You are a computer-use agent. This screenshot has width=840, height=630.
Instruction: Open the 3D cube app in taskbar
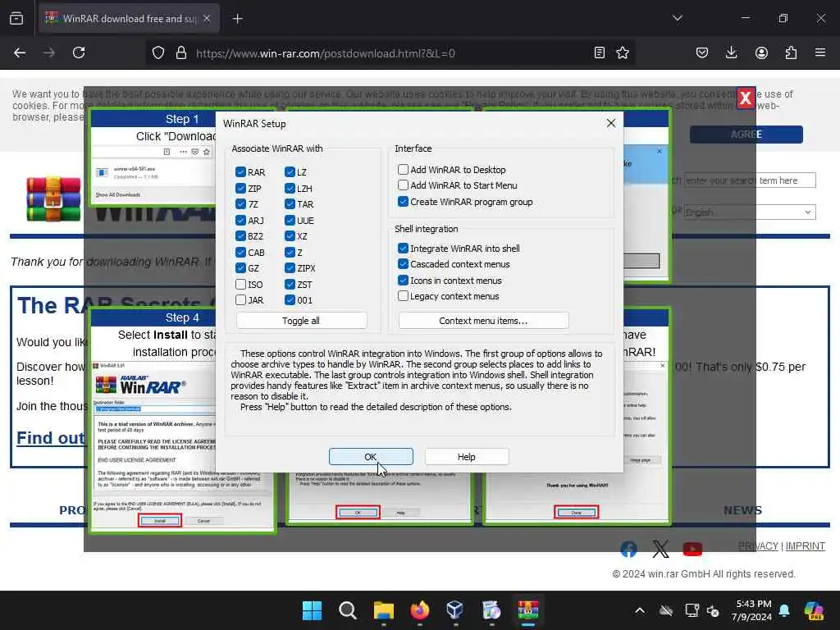pos(455,610)
